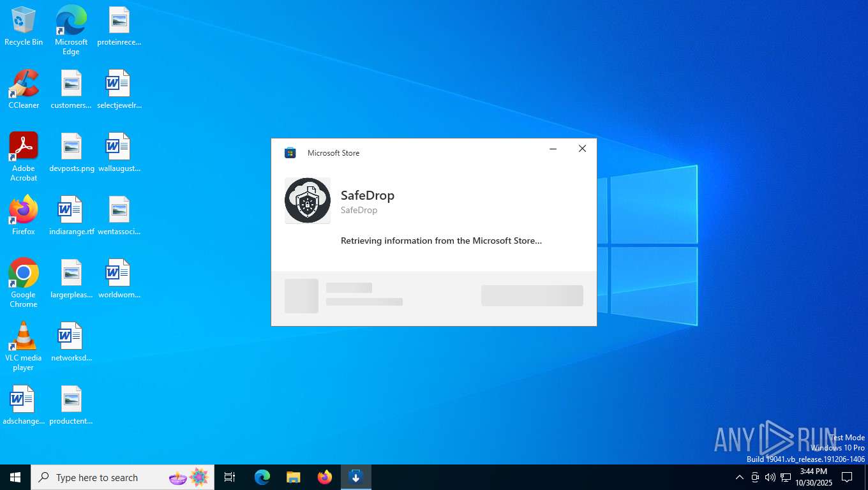Viewport: 868px width, 490px height.
Task: Open the notification center
Action: pos(847,477)
